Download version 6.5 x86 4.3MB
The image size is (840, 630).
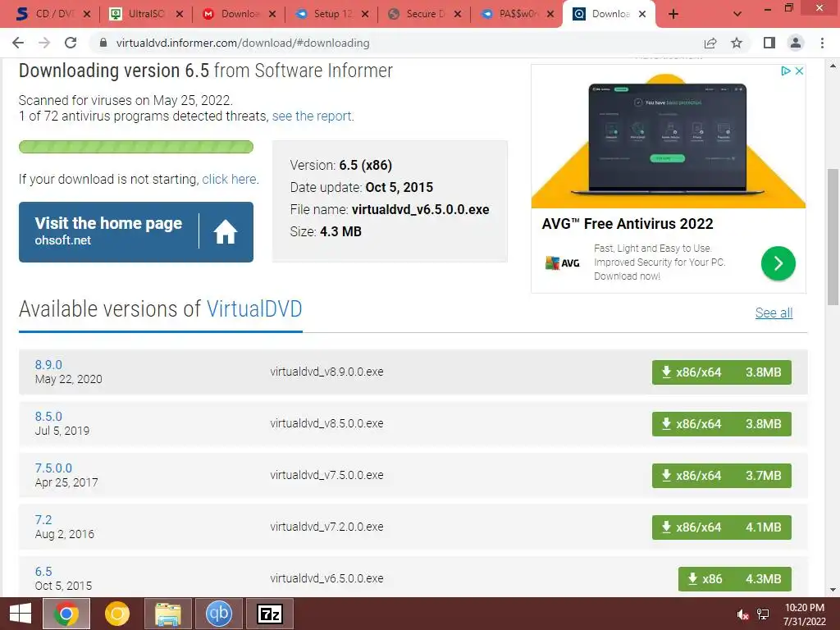(734, 579)
